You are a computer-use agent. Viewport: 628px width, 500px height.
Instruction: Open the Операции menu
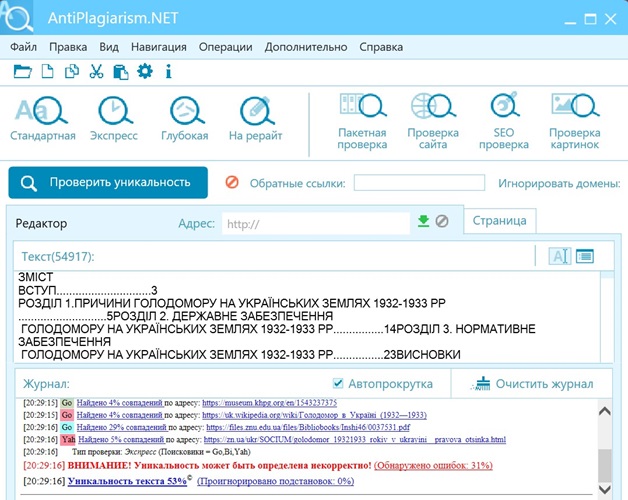pos(225,46)
